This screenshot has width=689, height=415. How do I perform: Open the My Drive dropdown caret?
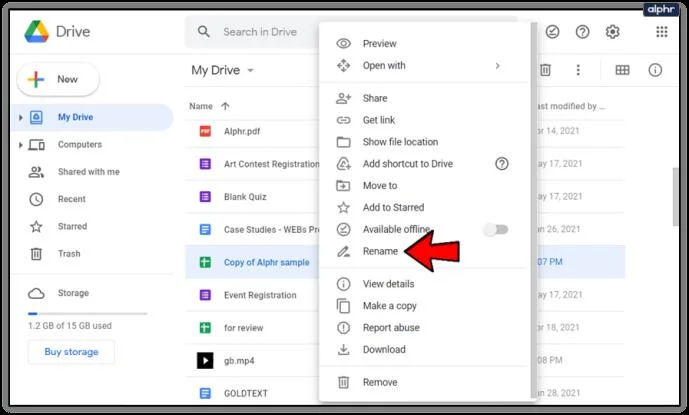(x=250, y=70)
